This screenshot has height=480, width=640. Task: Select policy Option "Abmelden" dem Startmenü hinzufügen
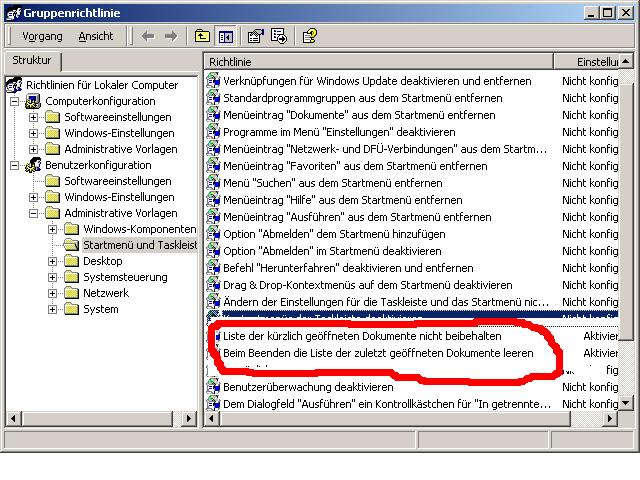pyautogui.click(x=334, y=234)
